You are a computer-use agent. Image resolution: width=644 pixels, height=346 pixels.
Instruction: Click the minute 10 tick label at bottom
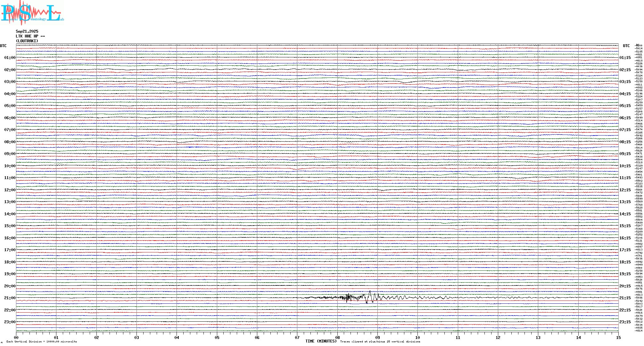[x=417, y=337]
